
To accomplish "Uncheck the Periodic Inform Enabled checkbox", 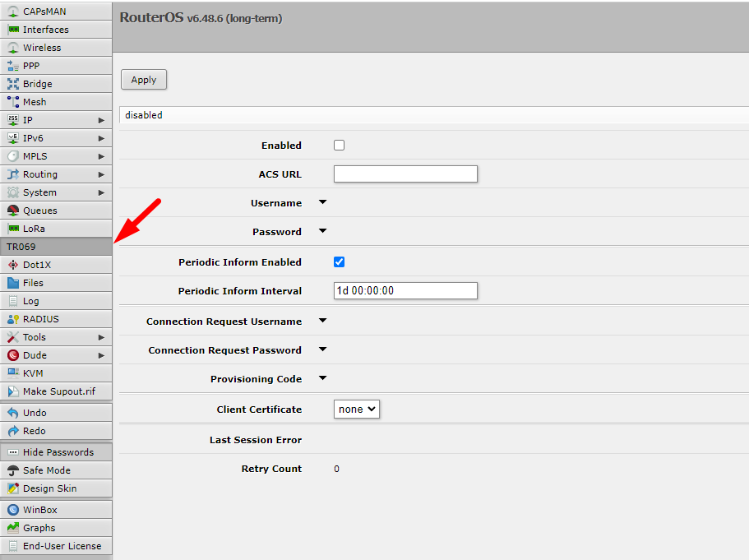I will point(339,262).
